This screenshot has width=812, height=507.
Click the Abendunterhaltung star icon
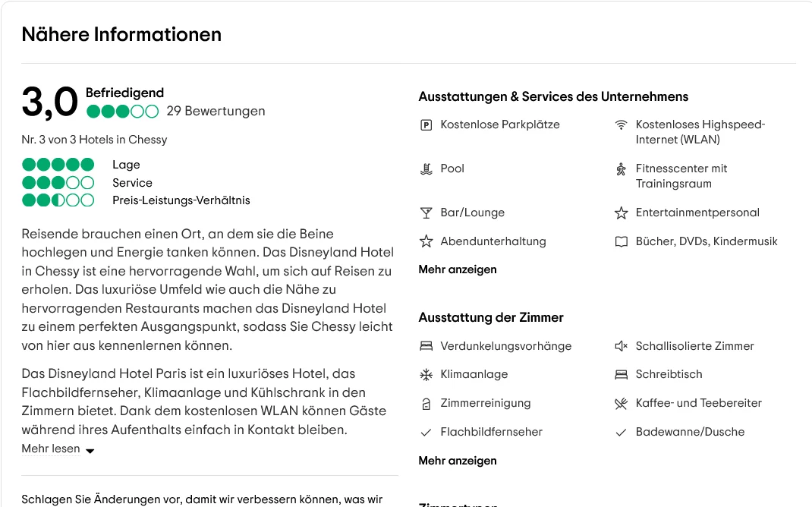(x=426, y=241)
